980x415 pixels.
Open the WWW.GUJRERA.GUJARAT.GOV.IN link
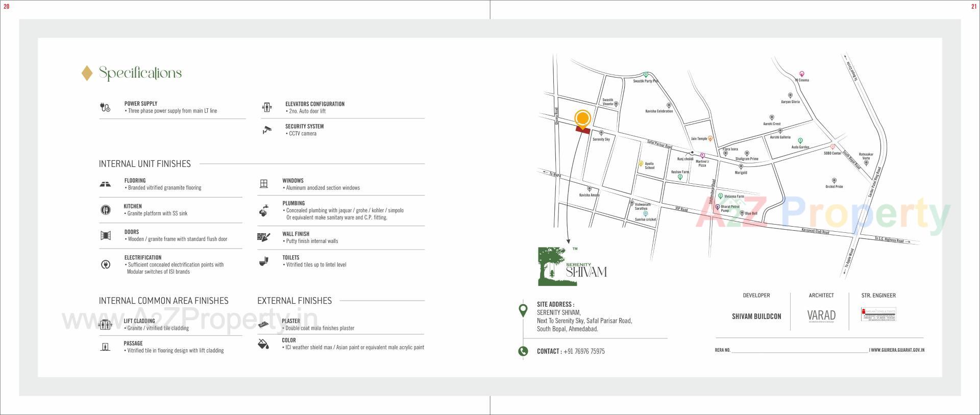898,350
